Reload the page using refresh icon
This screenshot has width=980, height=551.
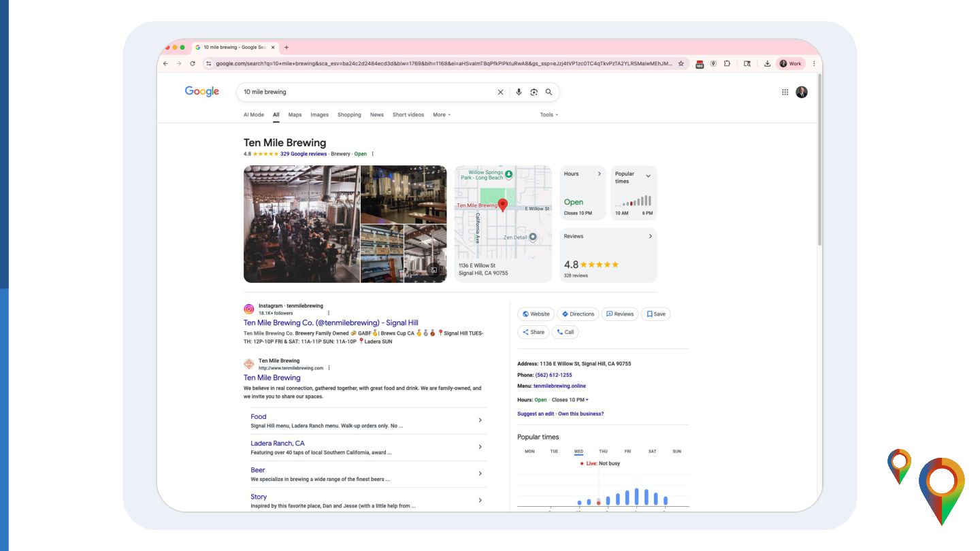coord(193,63)
